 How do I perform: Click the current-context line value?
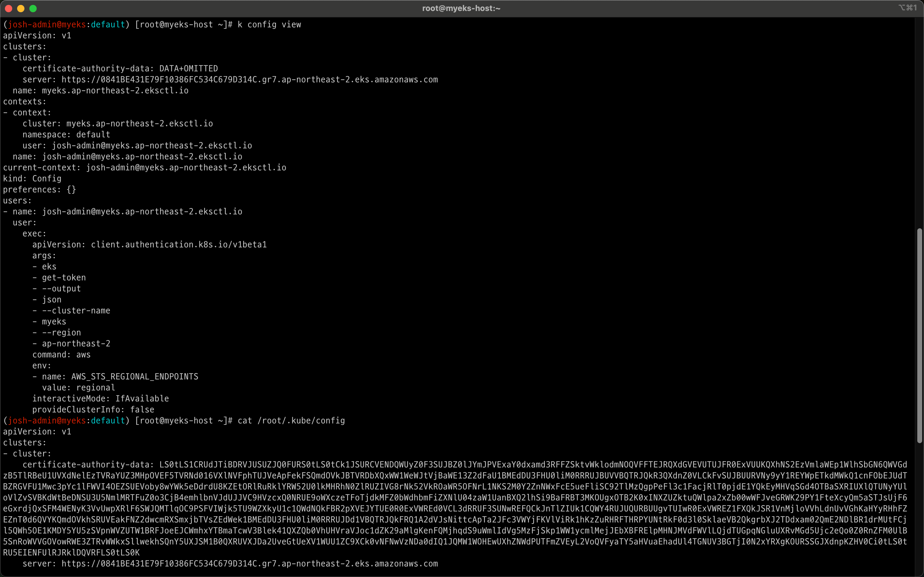click(186, 167)
